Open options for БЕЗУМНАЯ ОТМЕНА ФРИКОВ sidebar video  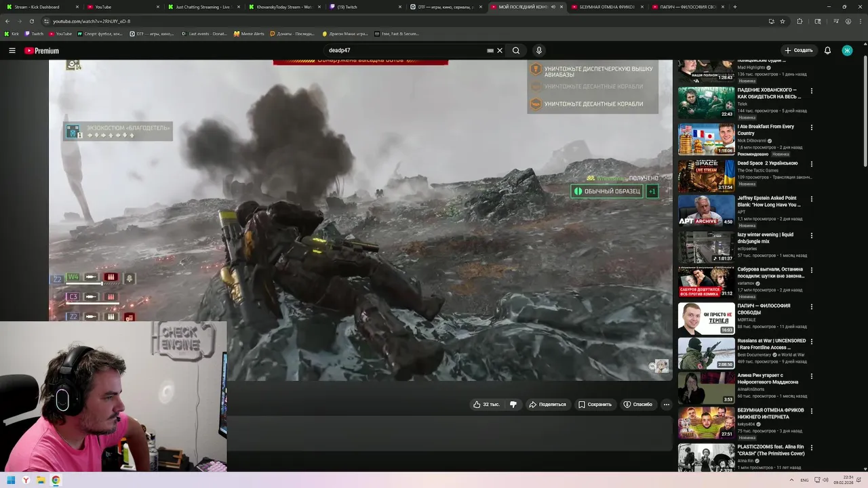pos(812,411)
